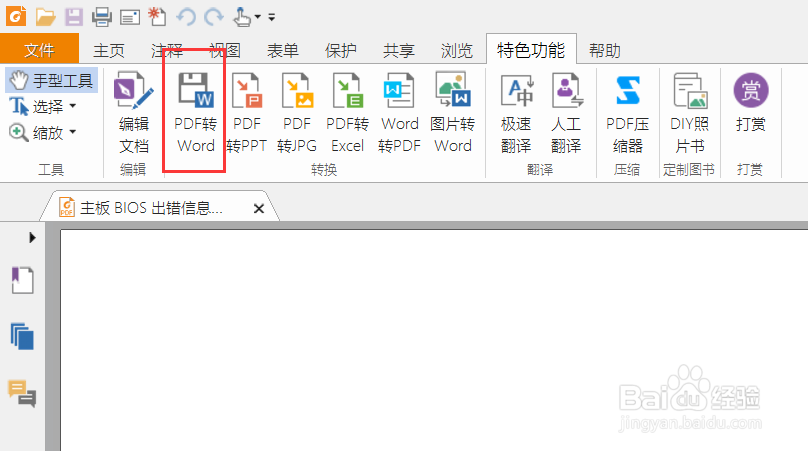
Task: Redo the last action
Action: (213, 17)
